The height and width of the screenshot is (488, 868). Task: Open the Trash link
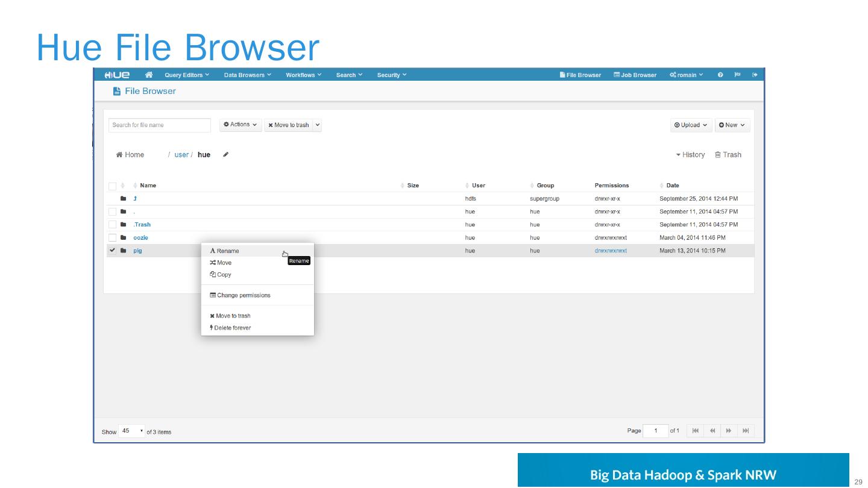click(x=728, y=155)
